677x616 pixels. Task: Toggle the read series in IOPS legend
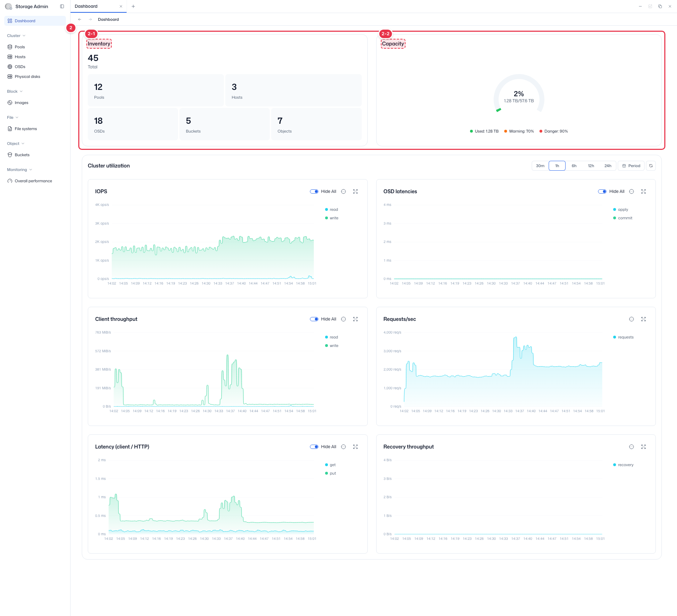pyautogui.click(x=331, y=209)
